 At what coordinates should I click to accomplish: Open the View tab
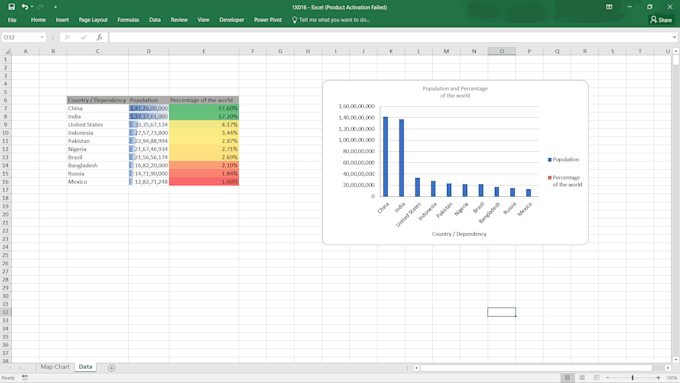pyautogui.click(x=203, y=20)
